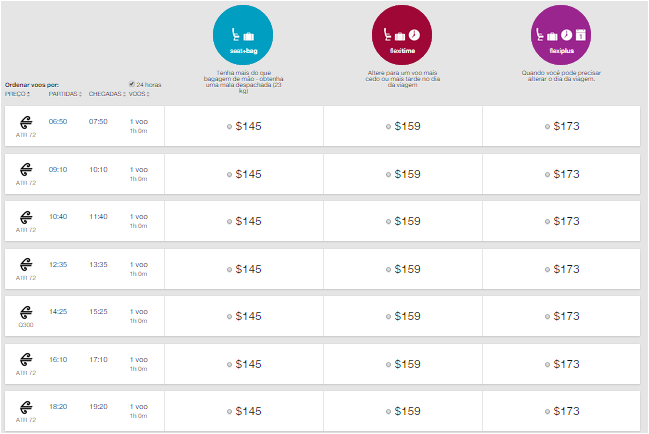Click the airline logo on the 06:50 flight
Screen dimensions: 649x434
[26, 121]
